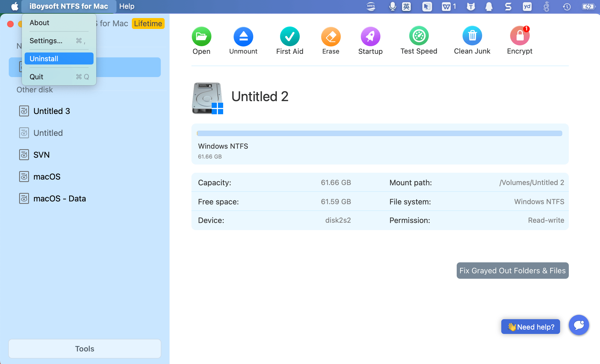Click the Need help? button

click(x=531, y=327)
